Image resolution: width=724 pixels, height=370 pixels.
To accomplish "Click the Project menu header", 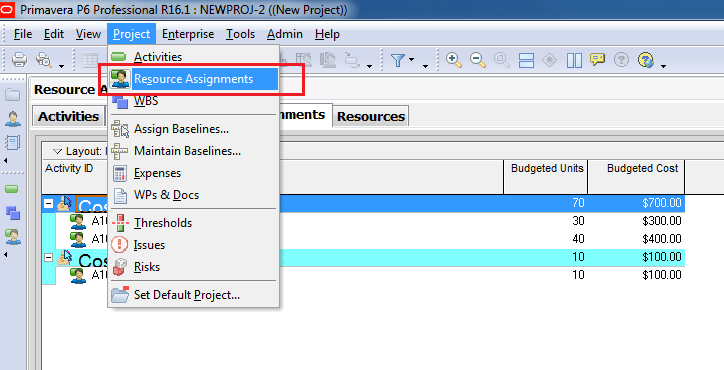I will (x=132, y=34).
